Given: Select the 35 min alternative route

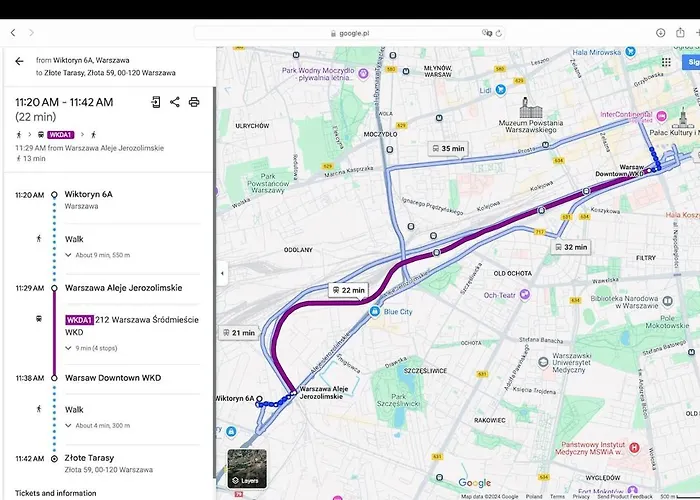Looking at the screenshot, I should click(x=447, y=149).
